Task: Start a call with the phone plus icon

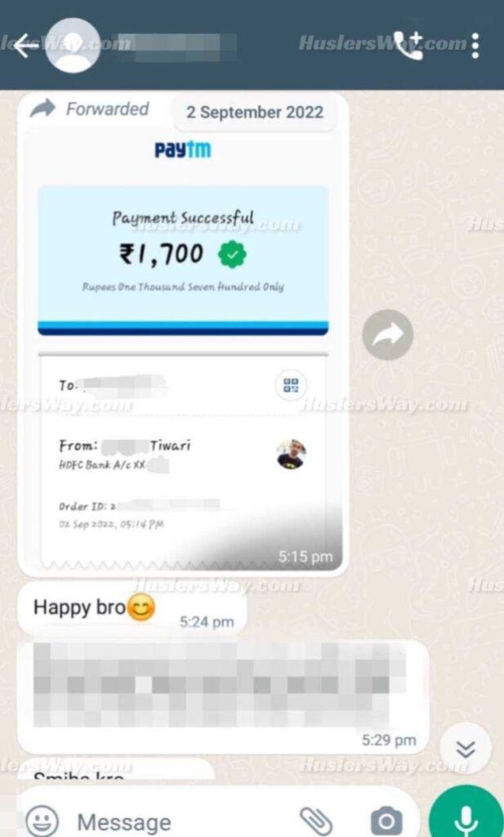Action: click(408, 46)
